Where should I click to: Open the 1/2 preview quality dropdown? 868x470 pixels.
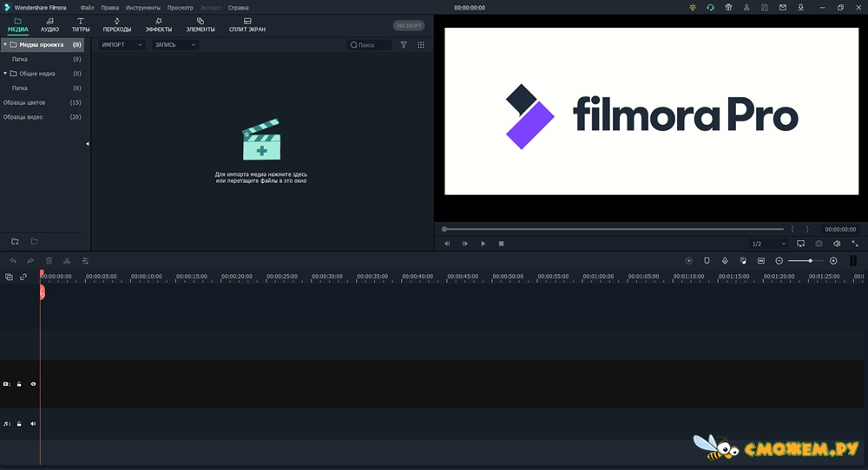[x=768, y=244]
